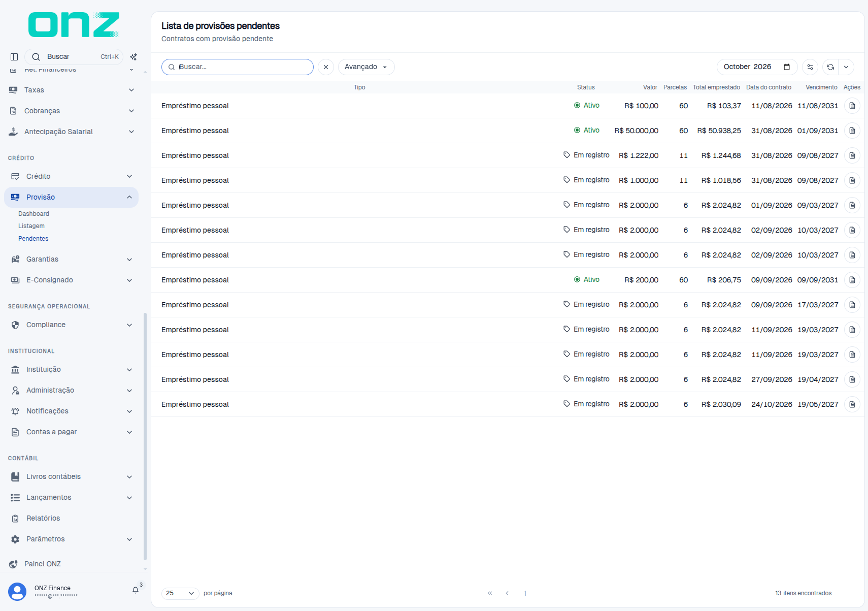Expand the Crédito menu section
Image resolution: width=868 pixels, height=611 pixels.
click(x=71, y=176)
